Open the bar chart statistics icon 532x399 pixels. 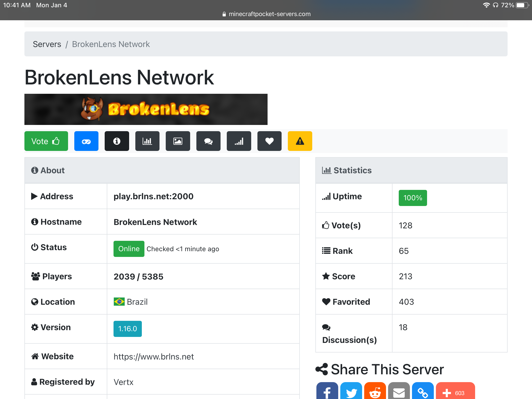coord(147,141)
